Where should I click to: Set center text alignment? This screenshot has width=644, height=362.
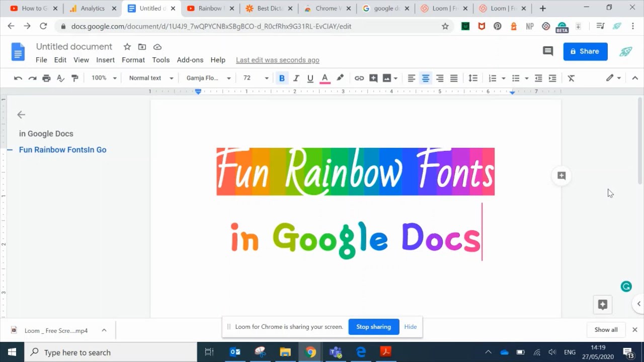(426, 78)
